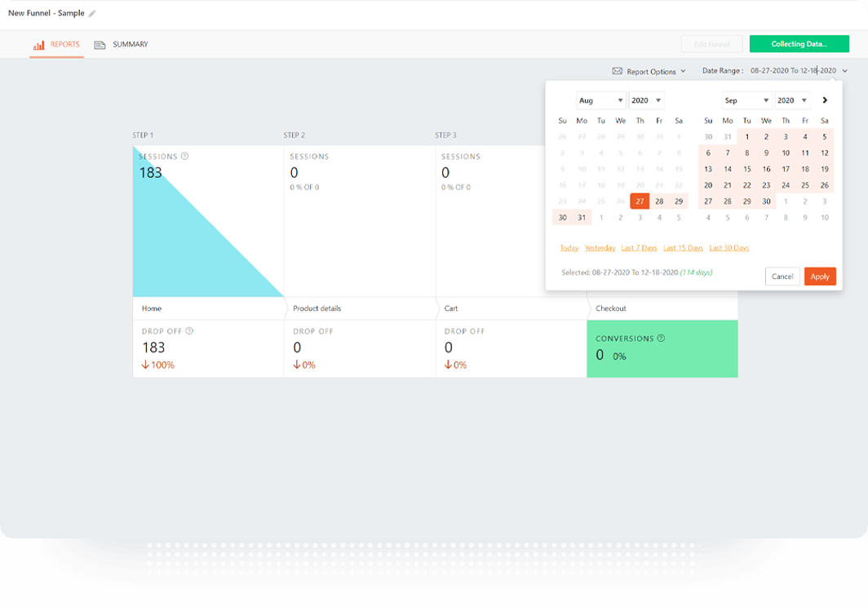Open the Aug month dropdown
The width and height of the screenshot is (868, 607).
pos(600,100)
